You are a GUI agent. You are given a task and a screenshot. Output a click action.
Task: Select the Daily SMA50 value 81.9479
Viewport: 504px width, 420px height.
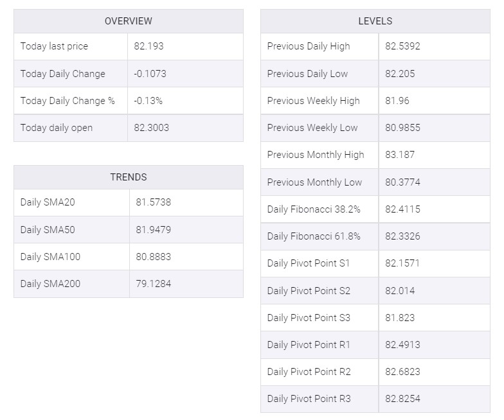154,229
